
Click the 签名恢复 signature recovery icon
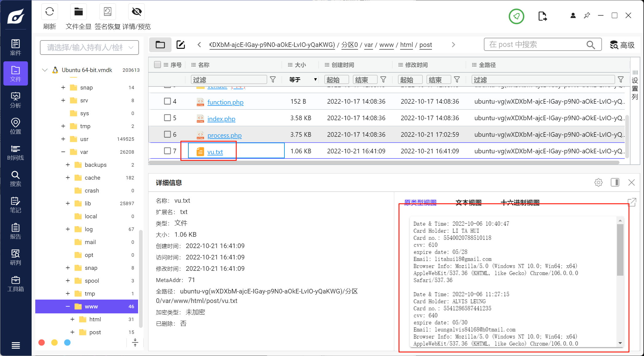click(x=107, y=12)
